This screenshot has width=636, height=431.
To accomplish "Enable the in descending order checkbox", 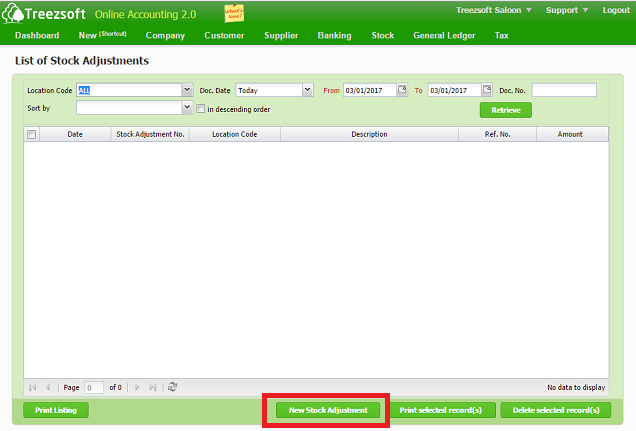I will [x=200, y=109].
